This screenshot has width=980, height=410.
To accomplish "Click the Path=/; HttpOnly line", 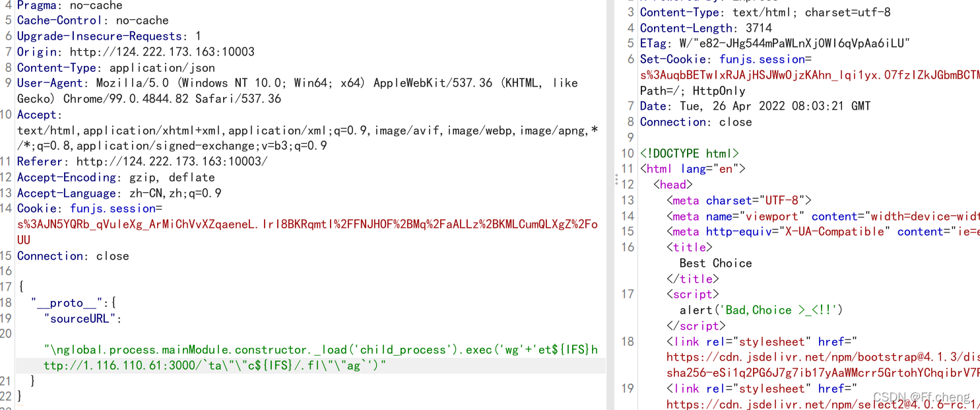I will click(x=693, y=91).
